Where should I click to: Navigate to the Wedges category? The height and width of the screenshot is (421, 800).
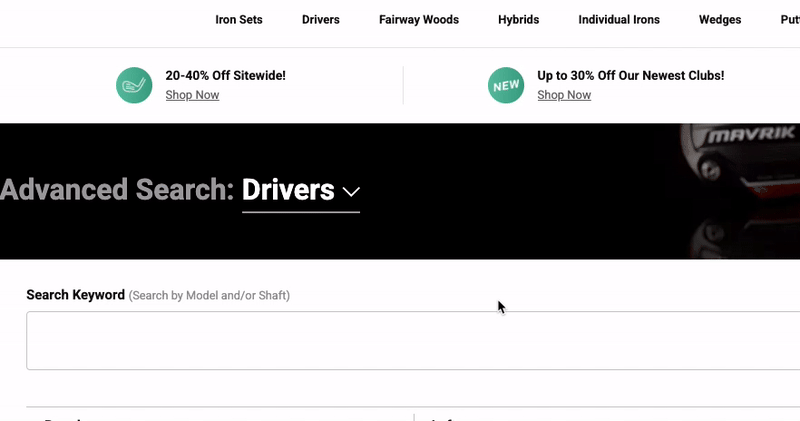(x=720, y=19)
